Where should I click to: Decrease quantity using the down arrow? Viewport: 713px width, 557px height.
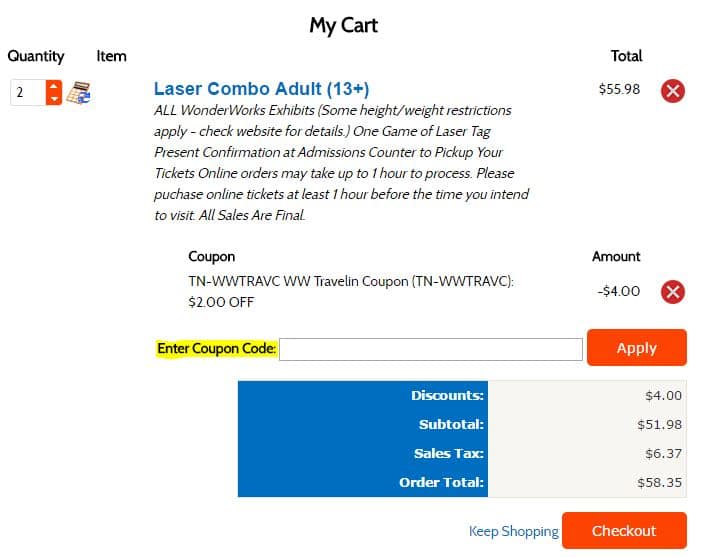(x=54, y=99)
